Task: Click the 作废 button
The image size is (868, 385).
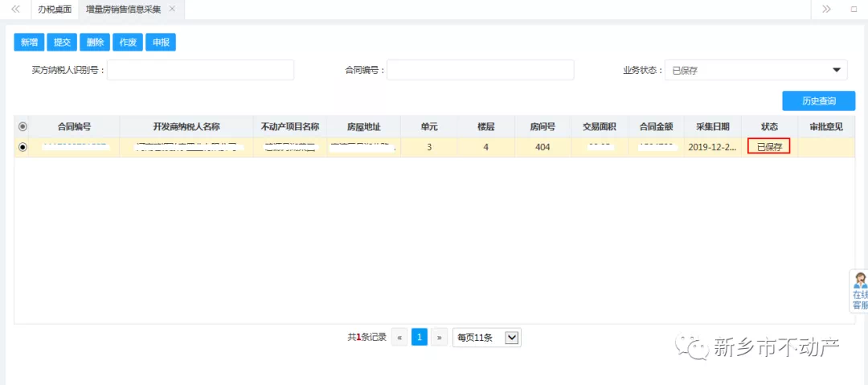Action: [128, 43]
